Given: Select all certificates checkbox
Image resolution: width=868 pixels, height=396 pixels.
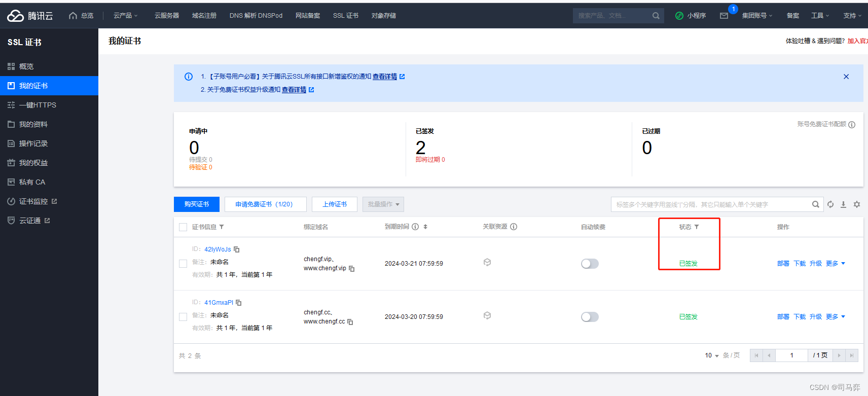Looking at the screenshot, I should pyautogui.click(x=183, y=227).
